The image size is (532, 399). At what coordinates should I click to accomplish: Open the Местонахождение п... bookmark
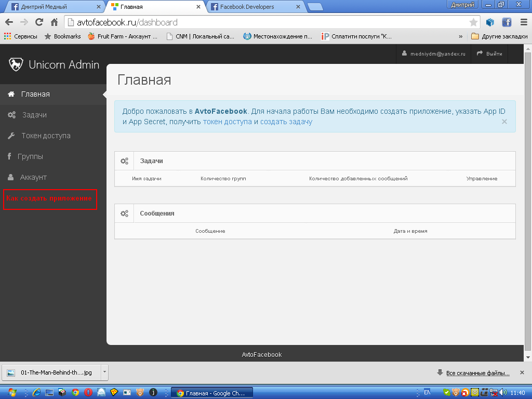278,36
